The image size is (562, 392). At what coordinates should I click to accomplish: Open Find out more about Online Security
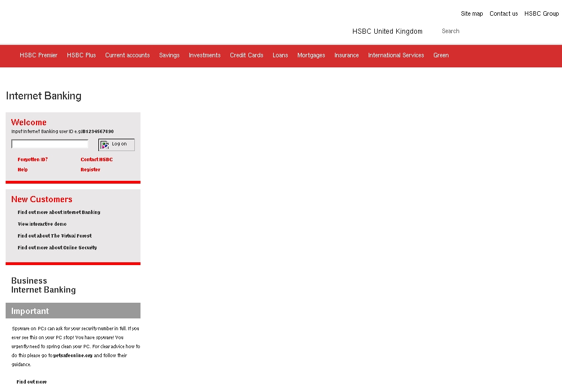(57, 248)
